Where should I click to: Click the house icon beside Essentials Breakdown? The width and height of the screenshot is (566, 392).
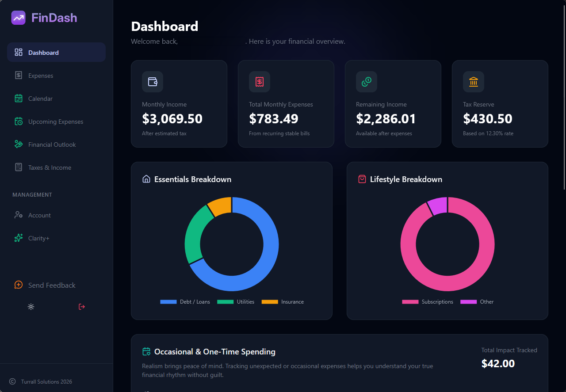(x=146, y=179)
